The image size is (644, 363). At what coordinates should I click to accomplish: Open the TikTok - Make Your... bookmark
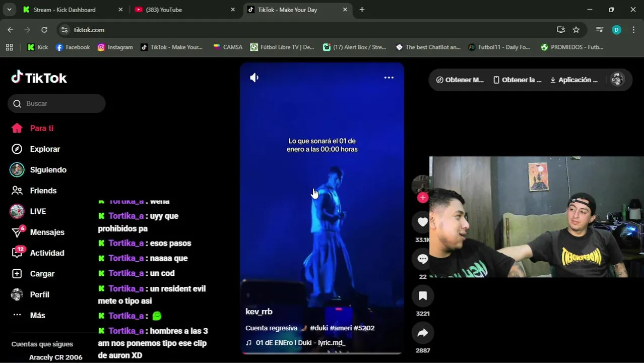pos(171,47)
